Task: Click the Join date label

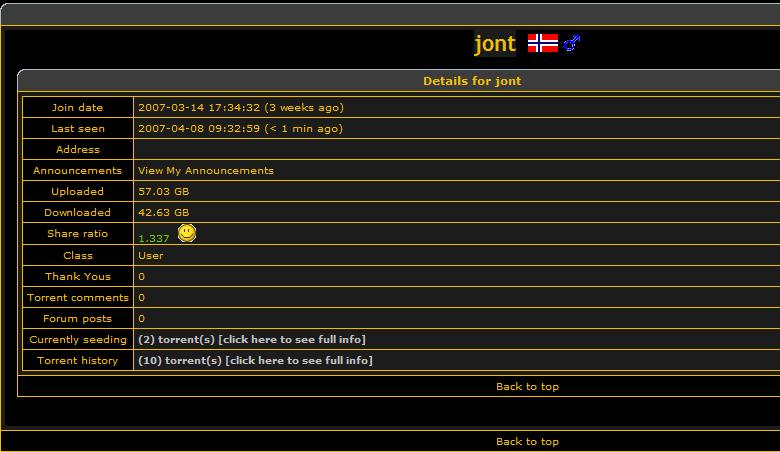Action: [78, 107]
